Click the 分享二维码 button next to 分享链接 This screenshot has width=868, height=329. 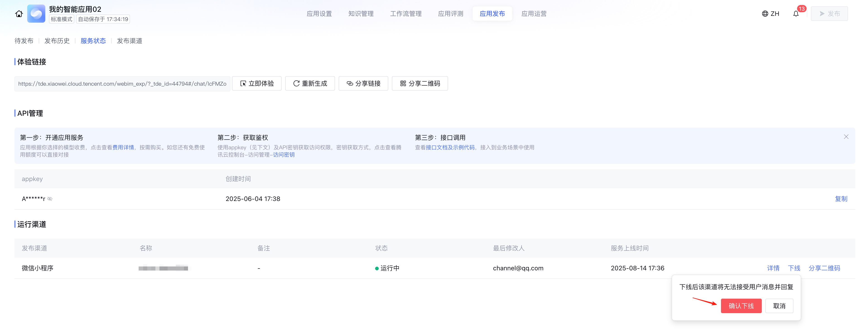pyautogui.click(x=420, y=84)
